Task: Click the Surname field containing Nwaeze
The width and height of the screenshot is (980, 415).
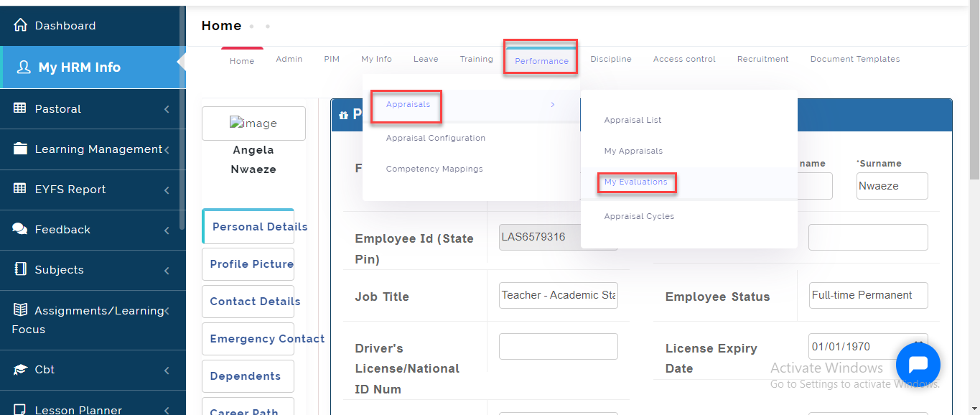Action: (x=892, y=186)
